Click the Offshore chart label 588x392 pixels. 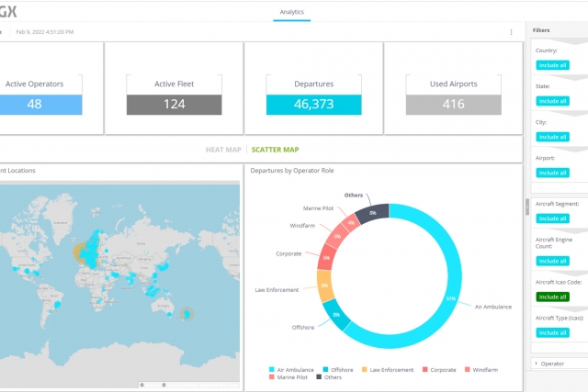tap(303, 327)
